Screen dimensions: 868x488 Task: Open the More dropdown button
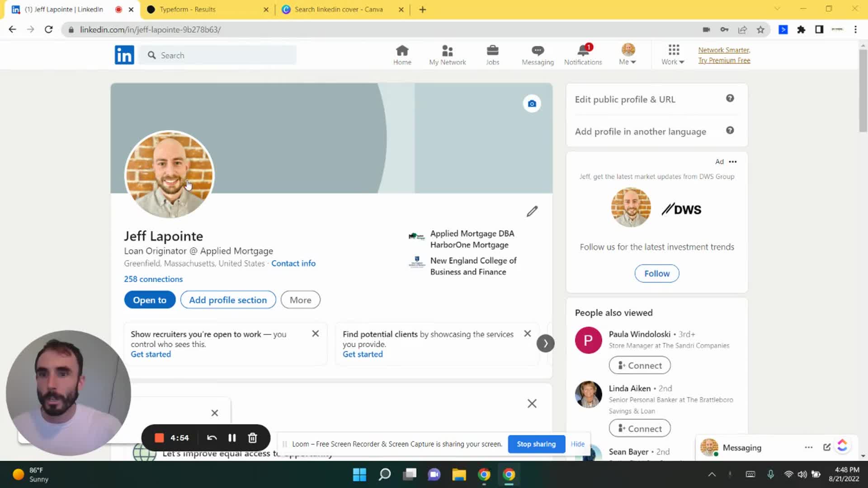(x=300, y=300)
